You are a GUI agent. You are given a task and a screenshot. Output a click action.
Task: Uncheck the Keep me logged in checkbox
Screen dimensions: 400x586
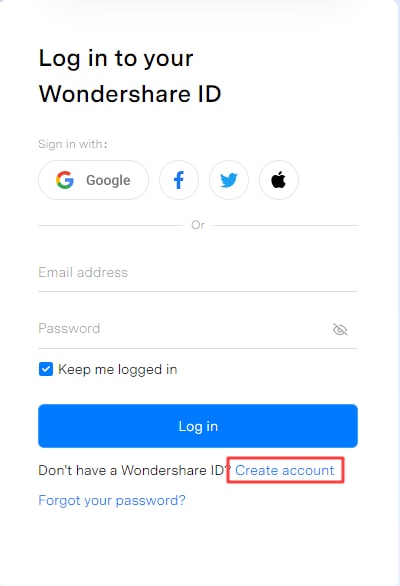pyautogui.click(x=46, y=369)
